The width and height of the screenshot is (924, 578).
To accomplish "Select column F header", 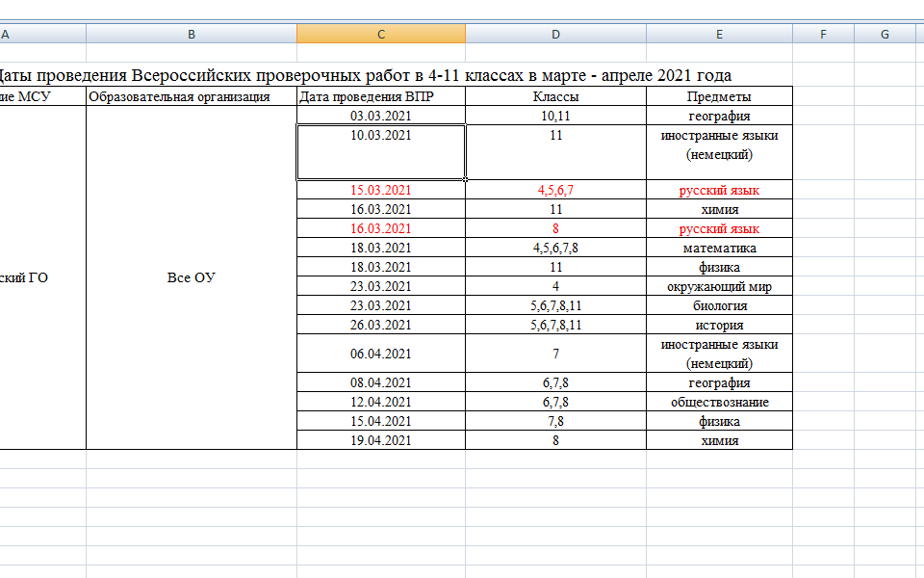I will 823,35.
